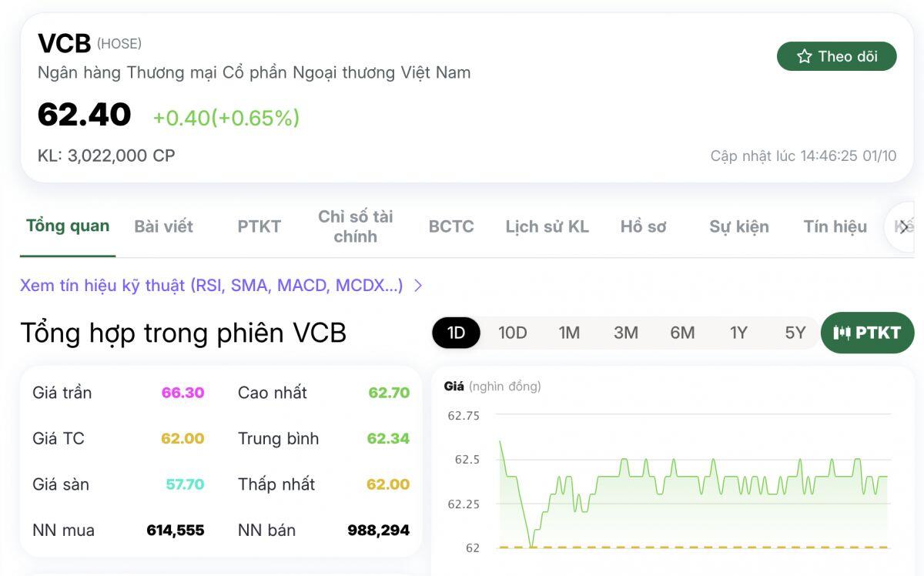Select the 10D chart range
The width and height of the screenshot is (924, 576).
click(512, 333)
